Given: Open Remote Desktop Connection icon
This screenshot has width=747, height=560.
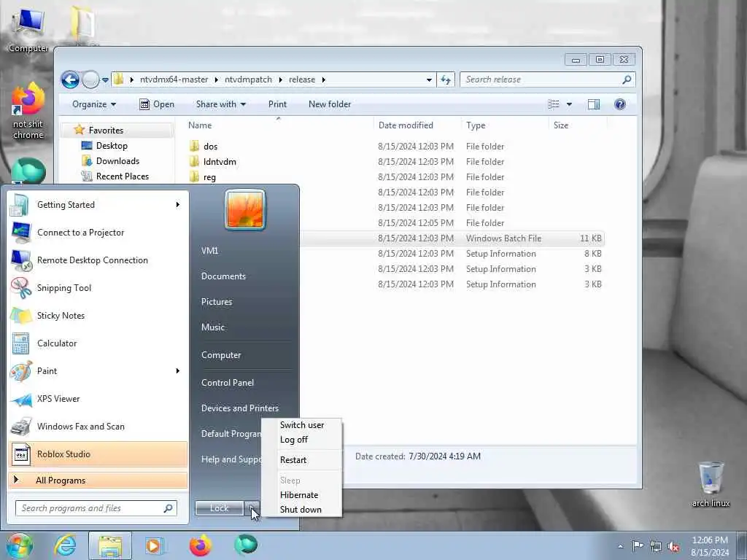Looking at the screenshot, I should 21,260.
